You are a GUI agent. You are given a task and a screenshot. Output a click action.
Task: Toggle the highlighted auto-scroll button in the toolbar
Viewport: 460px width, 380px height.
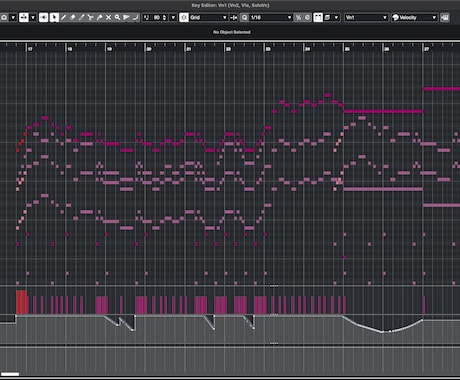(24, 17)
